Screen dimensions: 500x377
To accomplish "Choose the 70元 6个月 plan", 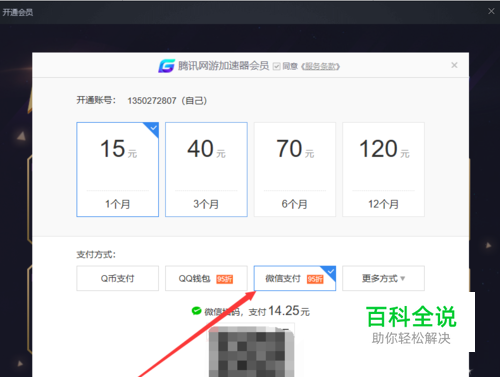I will click(x=295, y=169).
